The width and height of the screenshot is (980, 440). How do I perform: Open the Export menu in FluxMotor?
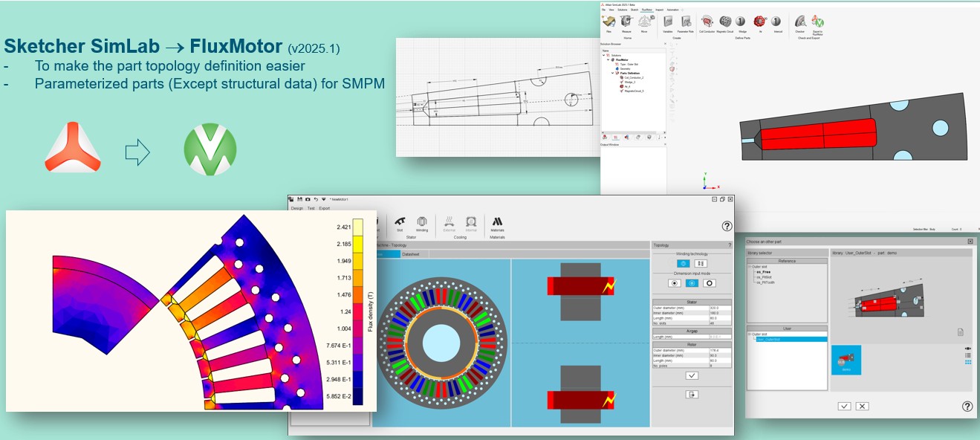click(324, 208)
